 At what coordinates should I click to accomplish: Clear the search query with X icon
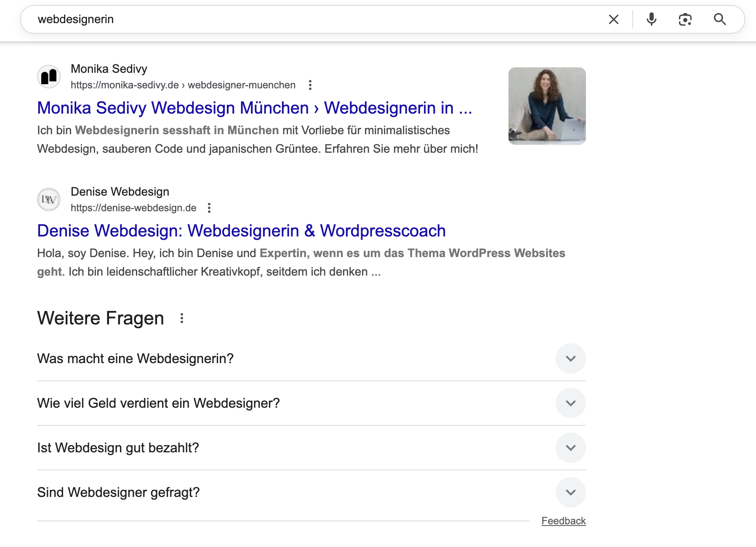tap(613, 19)
